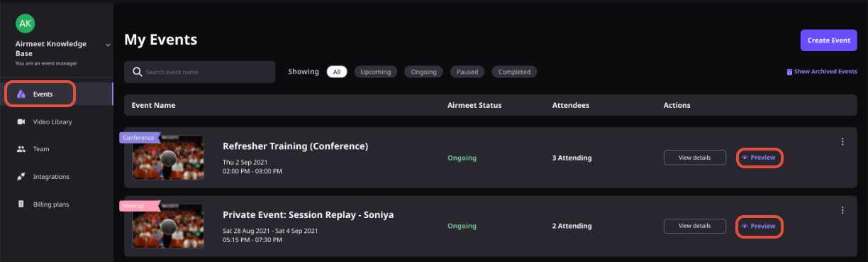This screenshot has height=262, width=868.
Task: Preview the Private Event Session Replay
Action: [759, 226]
